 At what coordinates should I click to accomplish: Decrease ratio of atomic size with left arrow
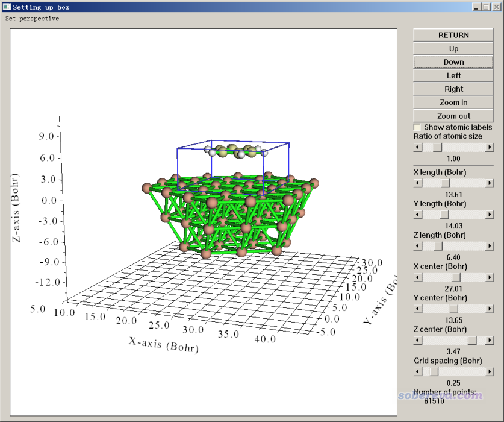[x=418, y=147]
